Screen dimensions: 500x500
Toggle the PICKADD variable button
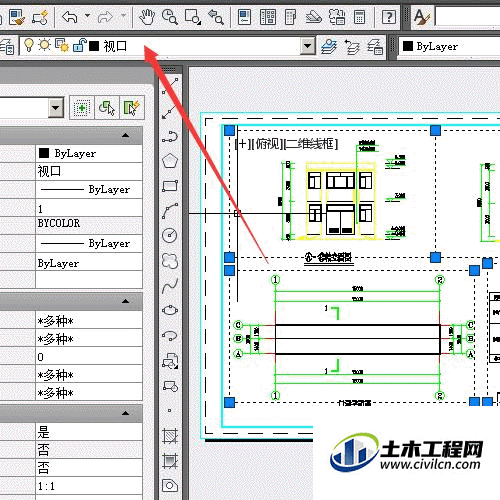pyautogui.click(x=82, y=108)
